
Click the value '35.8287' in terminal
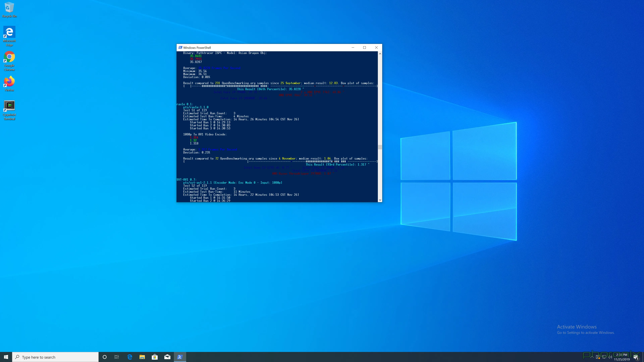click(x=196, y=62)
